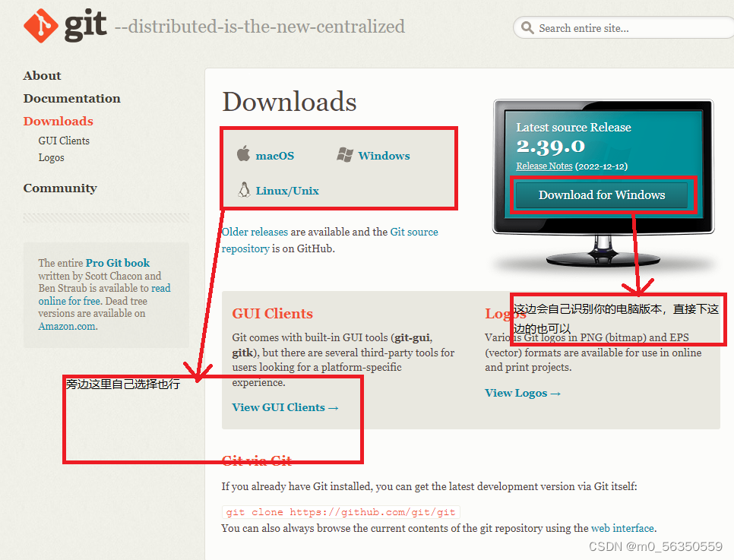Click the Download for Windows button
Image resolution: width=734 pixels, height=560 pixels.
pos(602,195)
